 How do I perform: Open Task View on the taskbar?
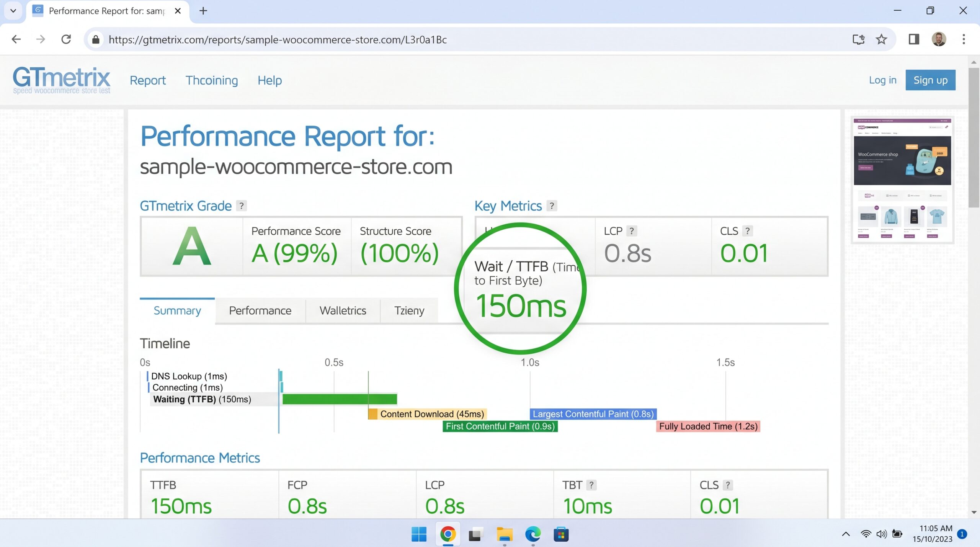[476, 534]
